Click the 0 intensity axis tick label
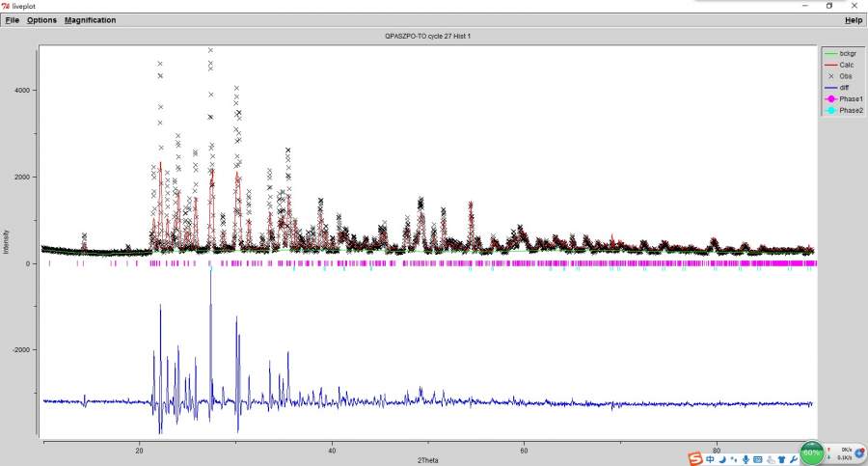This screenshot has width=868, height=466. [28, 263]
